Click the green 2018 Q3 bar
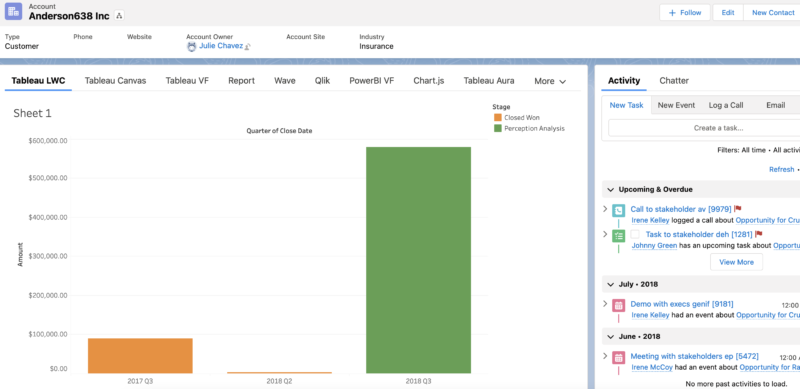The width and height of the screenshot is (800, 389). (418, 260)
